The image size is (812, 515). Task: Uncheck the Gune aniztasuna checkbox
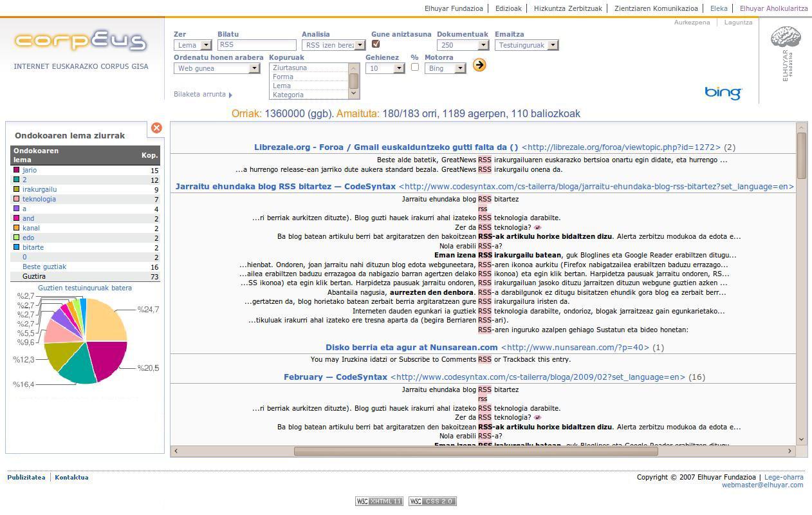point(376,44)
